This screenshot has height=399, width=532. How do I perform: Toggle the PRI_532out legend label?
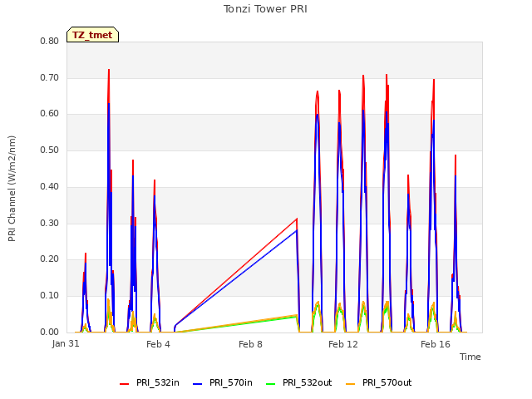point(307,383)
